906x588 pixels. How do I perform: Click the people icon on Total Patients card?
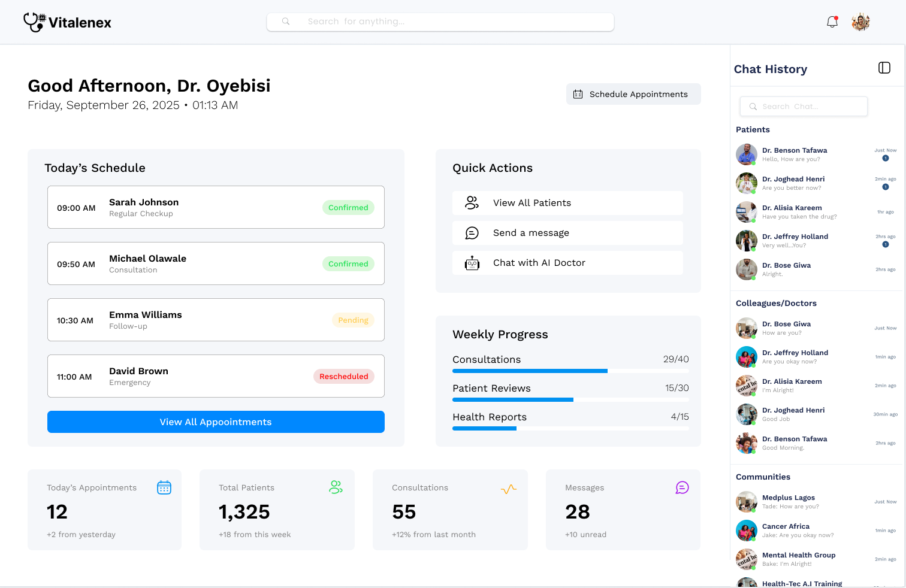pos(336,487)
